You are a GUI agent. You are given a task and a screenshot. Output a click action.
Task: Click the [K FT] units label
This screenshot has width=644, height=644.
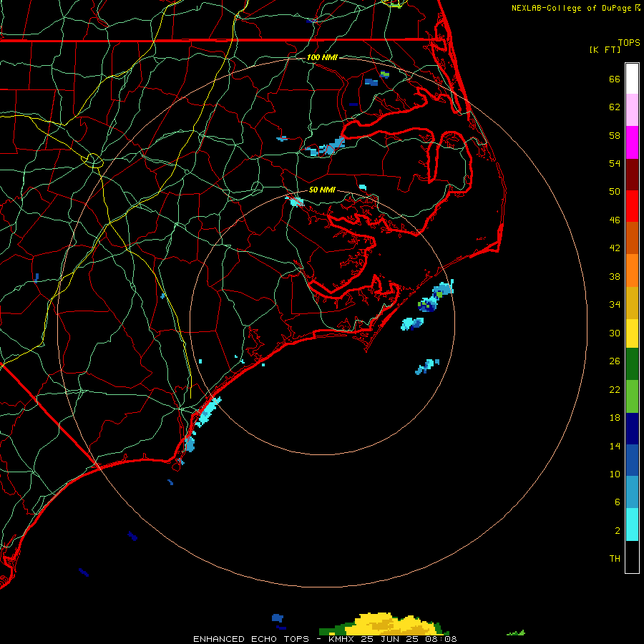[605, 49]
